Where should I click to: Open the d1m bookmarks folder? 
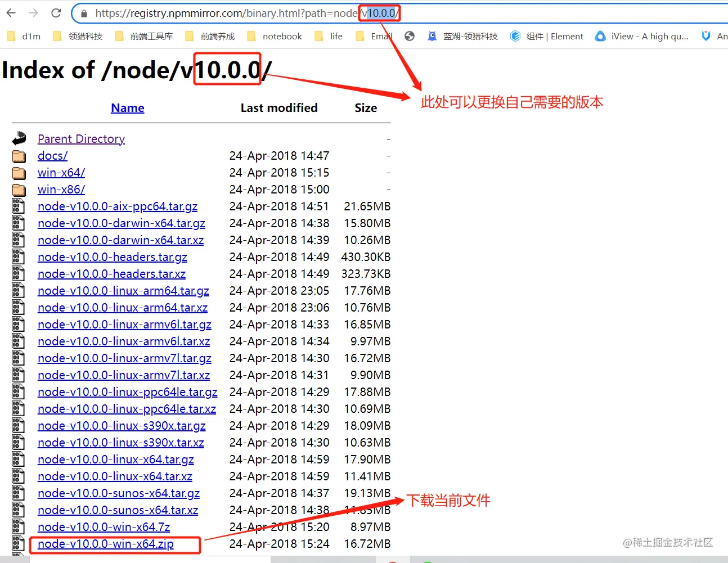coord(24,36)
